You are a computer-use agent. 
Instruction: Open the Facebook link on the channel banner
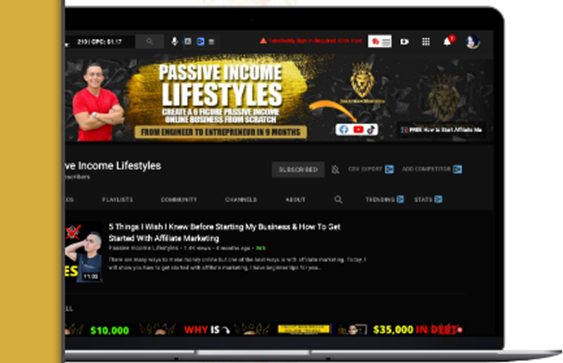click(344, 130)
